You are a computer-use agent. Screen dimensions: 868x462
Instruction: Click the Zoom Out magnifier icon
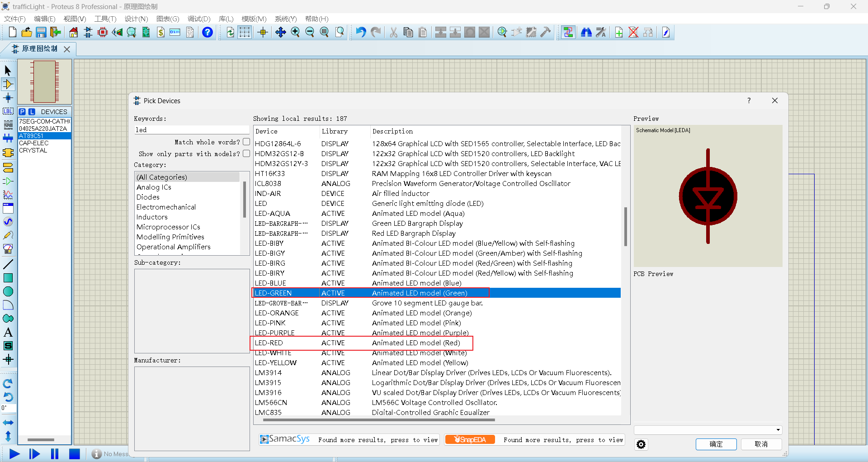310,32
